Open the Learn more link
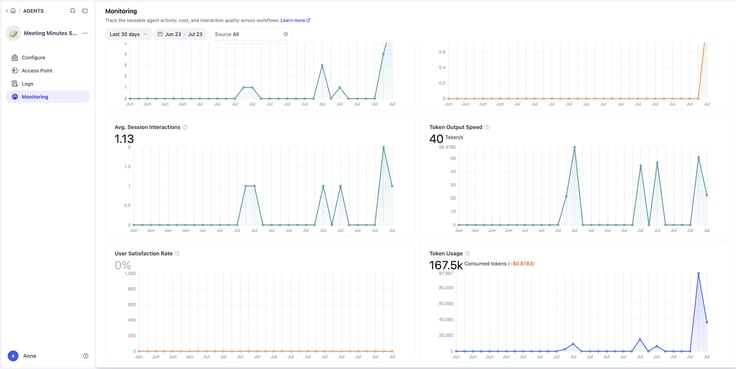This screenshot has height=369, width=736. 295,21
